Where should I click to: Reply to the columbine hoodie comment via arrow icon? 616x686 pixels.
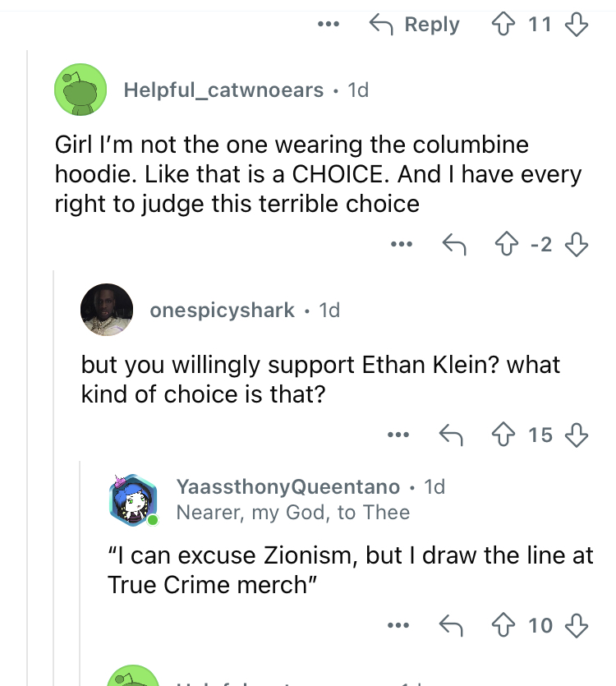454,244
